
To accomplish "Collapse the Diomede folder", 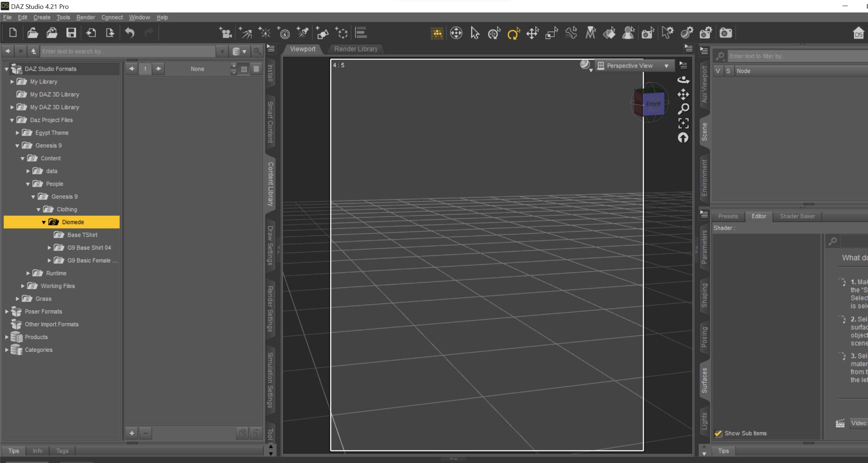I will 44,222.
